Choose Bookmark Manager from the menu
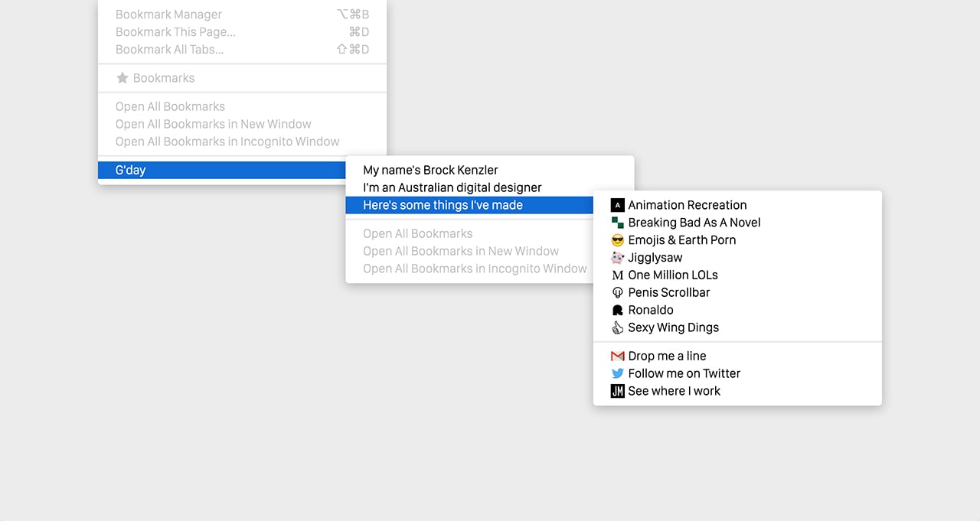 (x=168, y=15)
